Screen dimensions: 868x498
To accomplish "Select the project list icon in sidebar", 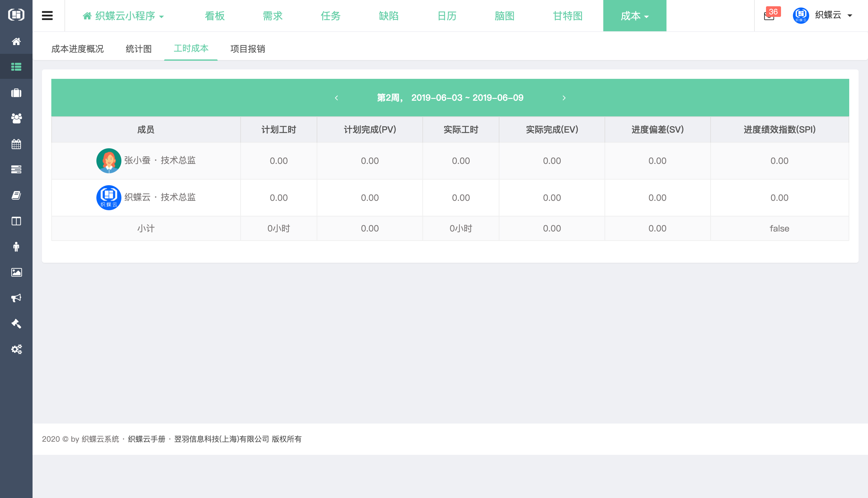I will coord(16,66).
